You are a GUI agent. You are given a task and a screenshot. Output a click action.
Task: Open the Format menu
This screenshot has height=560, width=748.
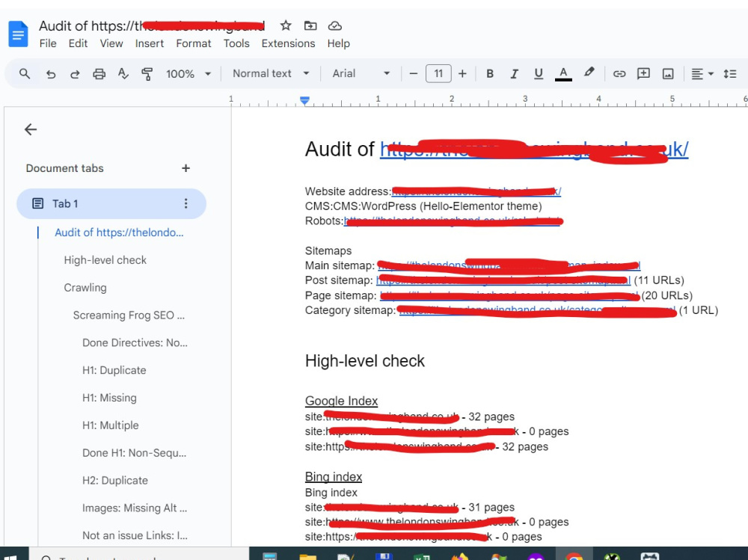pos(194,43)
